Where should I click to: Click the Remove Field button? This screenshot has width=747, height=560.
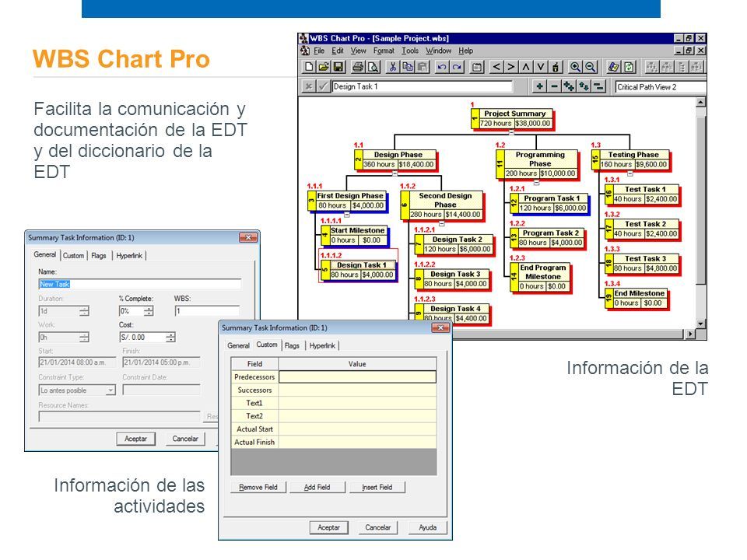point(258,487)
